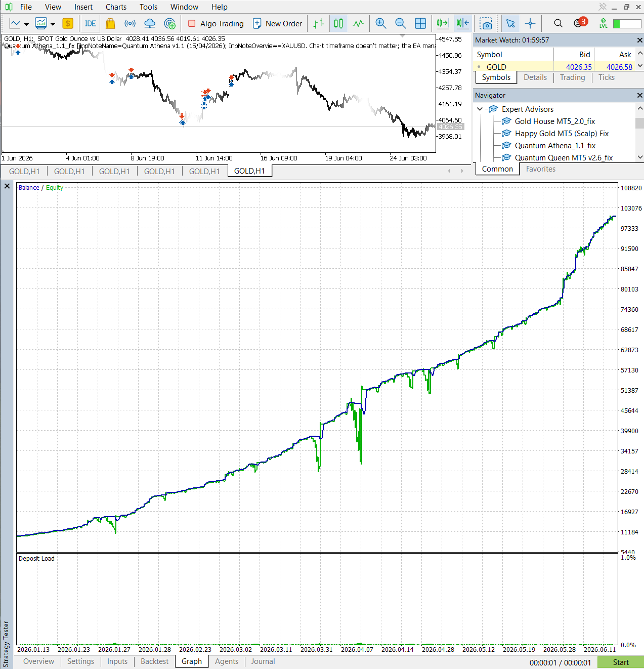Click the green connection status bar

pyautogui.click(x=627, y=24)
